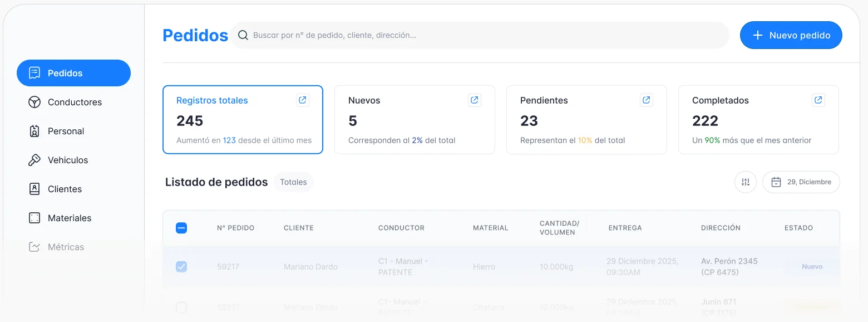This screenshot has height=322, width=868.
Task: Click the CLIENTE column header
Action: (x=299, y=228)
